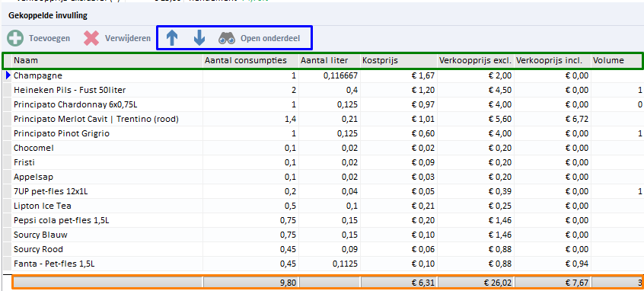Select the Heineken Pils - Fust 50liter row
644x291 pixels.
[324, 90]
